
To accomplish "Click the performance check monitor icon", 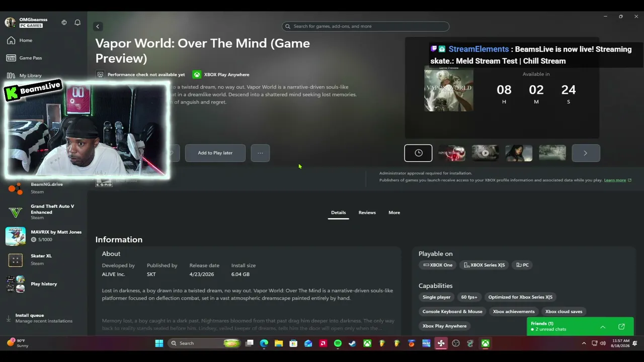I will [x=100, y=74].
